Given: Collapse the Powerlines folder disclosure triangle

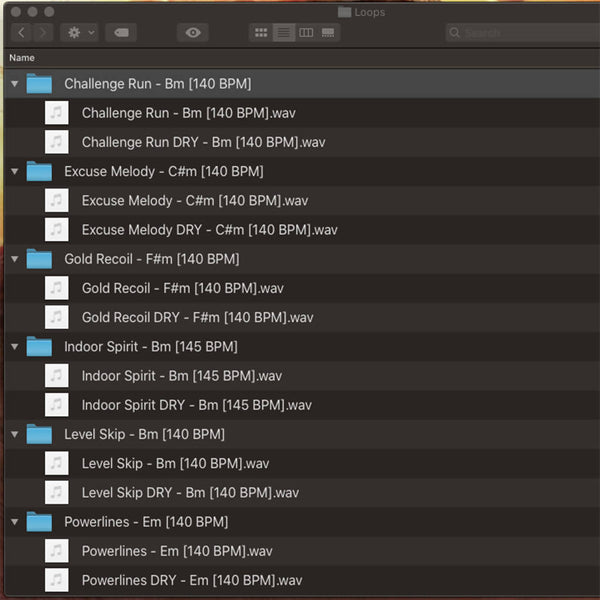Looking at the screenshot, I should pyautogui.click(x=14, y=522).
